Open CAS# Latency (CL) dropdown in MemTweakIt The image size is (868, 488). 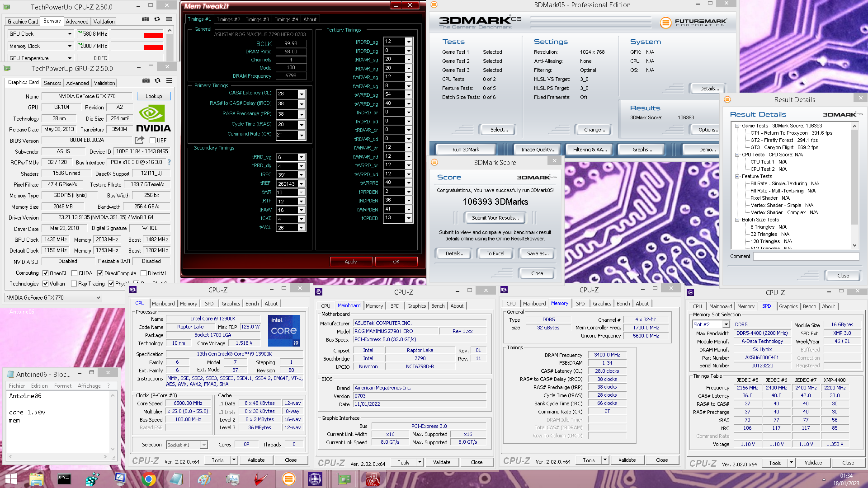[x=302, y=94]
